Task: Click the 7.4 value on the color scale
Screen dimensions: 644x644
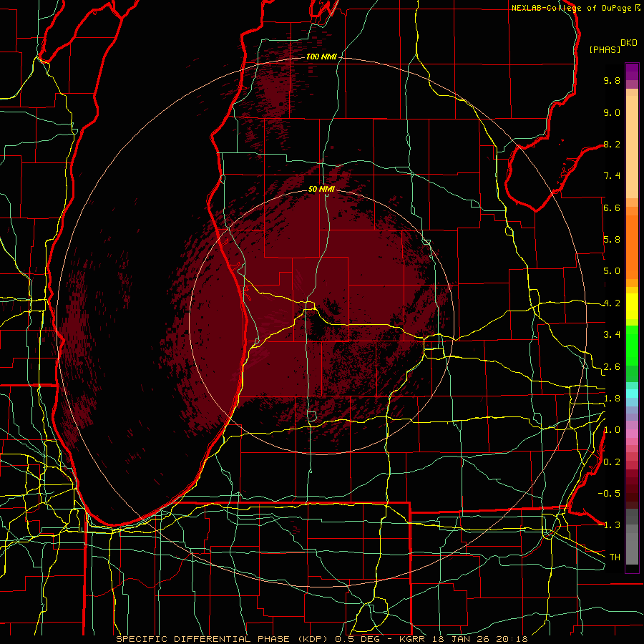Action: (x=612, y=176)
